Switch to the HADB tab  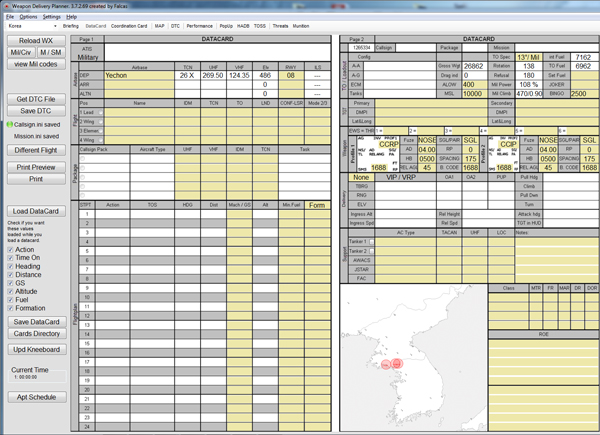point(243,26)
